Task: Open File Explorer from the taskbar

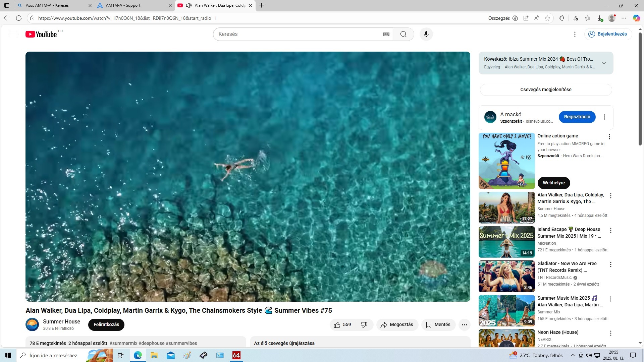Action: click(154, 355)
